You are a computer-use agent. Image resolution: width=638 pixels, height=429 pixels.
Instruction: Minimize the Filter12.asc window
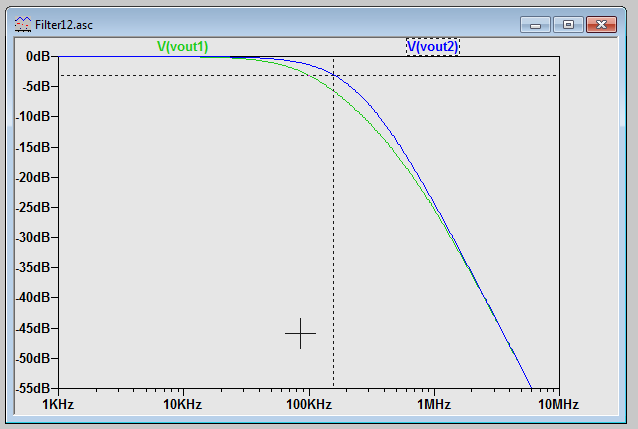pyautogui.click(x=535, y=25)
